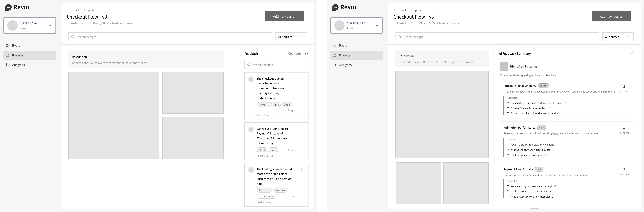Click the Client source tag on Michael's feedback

click(x=262, y=150)
